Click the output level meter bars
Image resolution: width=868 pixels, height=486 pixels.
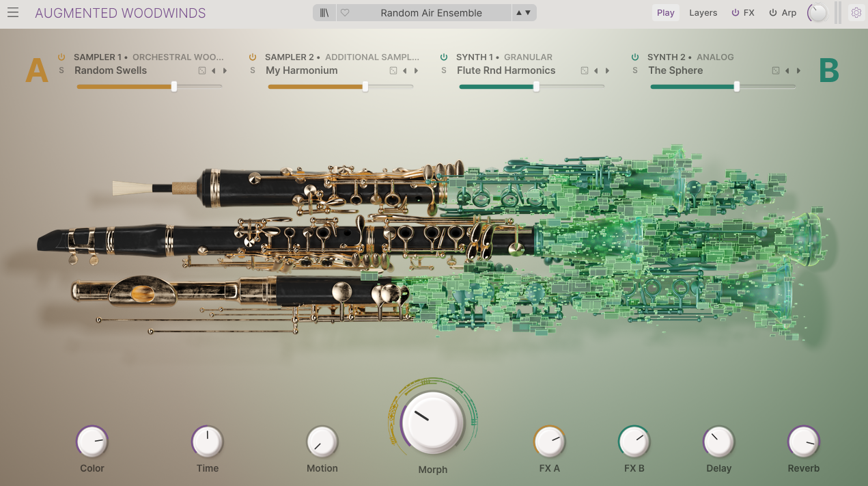838,13
